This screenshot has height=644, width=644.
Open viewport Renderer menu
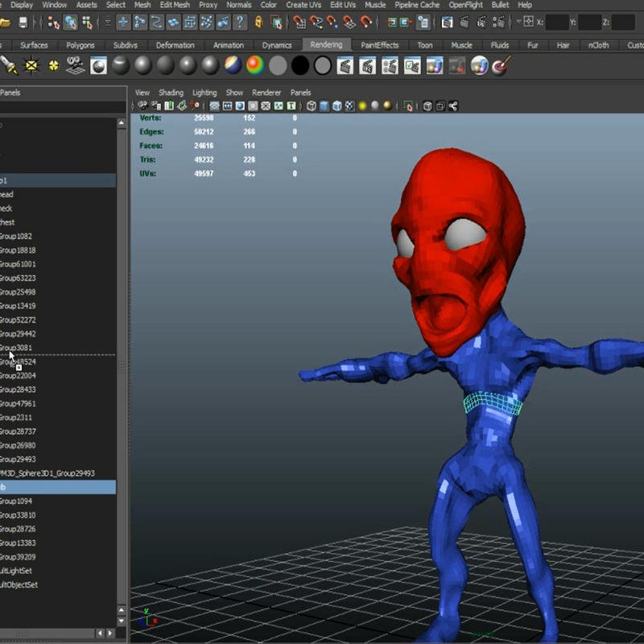(266, 93)
